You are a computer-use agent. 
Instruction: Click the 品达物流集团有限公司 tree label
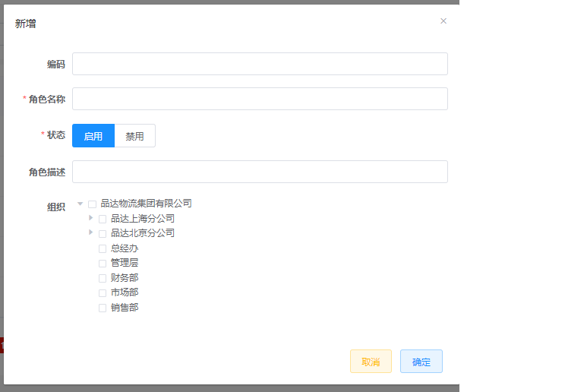pyautogui.click(x=146, y=204)
